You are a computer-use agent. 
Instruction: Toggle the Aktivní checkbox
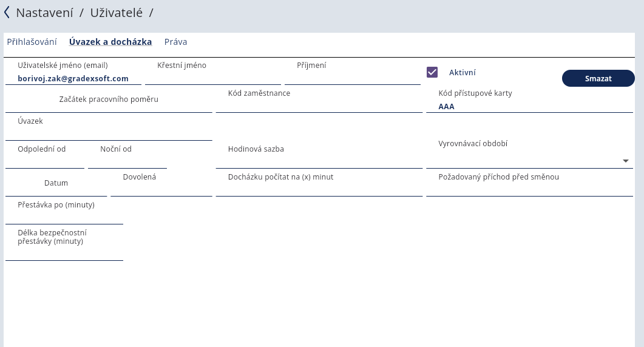point(432,72)
